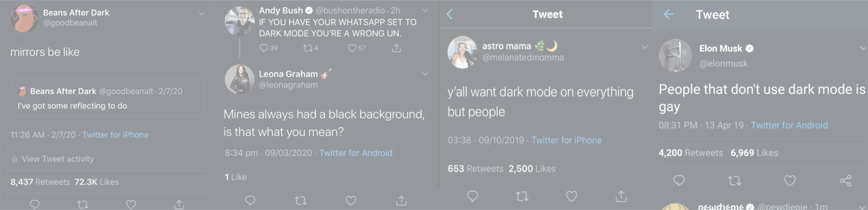Like Elon Musk's dark mode tweet
868x210 pixels.
click(790, 181)
